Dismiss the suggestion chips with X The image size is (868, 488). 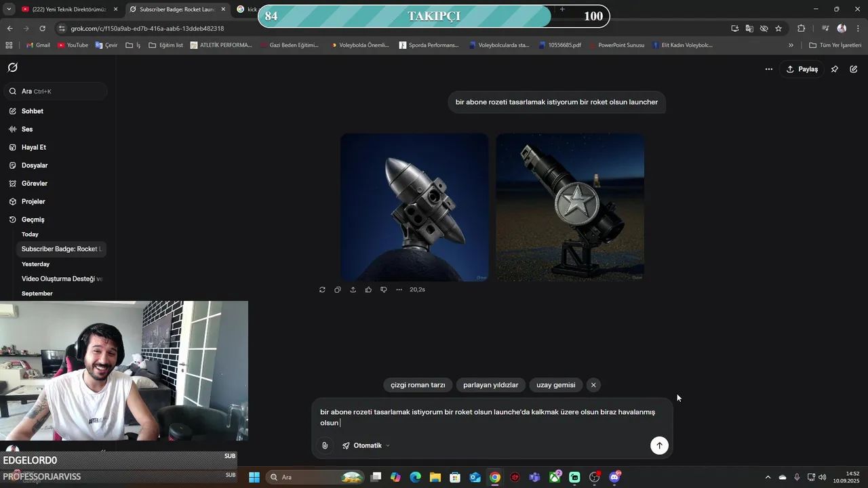pyautogui.click(x=593, y=385)
